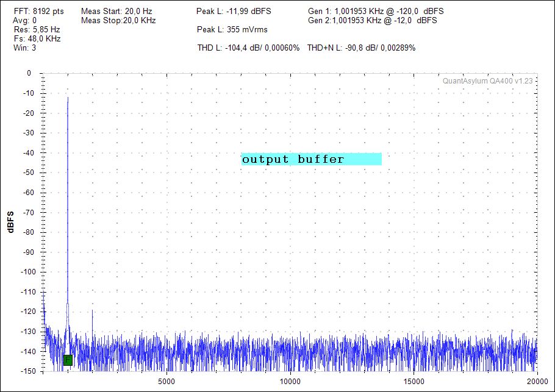Viewport: 555px width, 392px height.
Task: Click the 5000 Hz x-axis label
Action: pos(167,382)
